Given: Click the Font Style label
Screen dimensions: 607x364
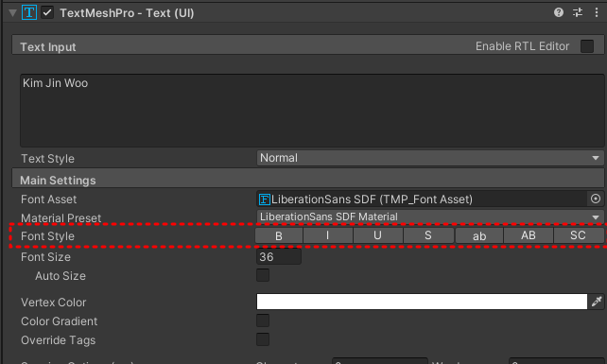Looking at the screenshot, I should pyautogui.click(x=47, y=236).
